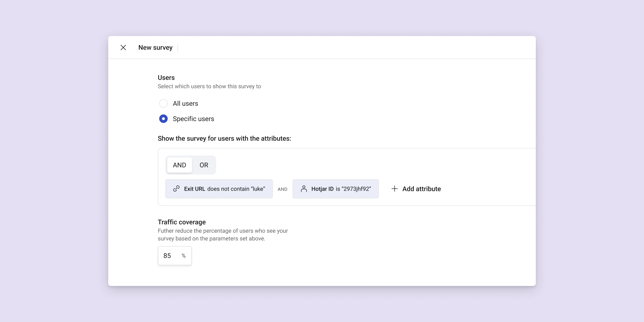Image resolution: width=644 pixels, height=322 pixels.
Task: Click the Traffic coverage heading
Action: tap(182, 222)
